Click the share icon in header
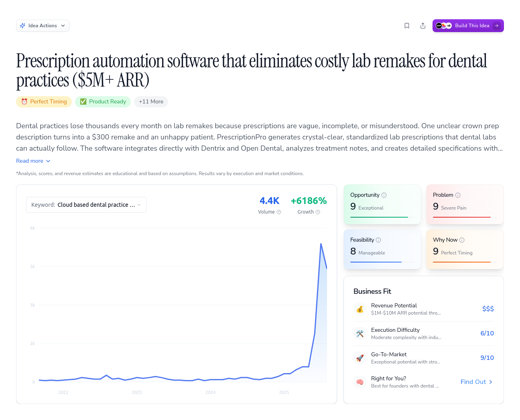Image resolution: width=520 pixels, height=420 pixels. click(423, 26)
